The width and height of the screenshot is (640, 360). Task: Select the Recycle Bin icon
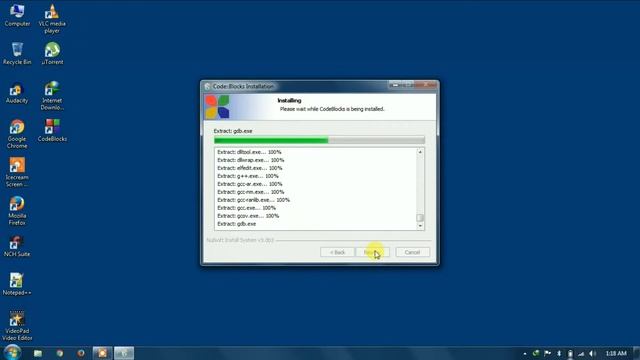(17, 53)
